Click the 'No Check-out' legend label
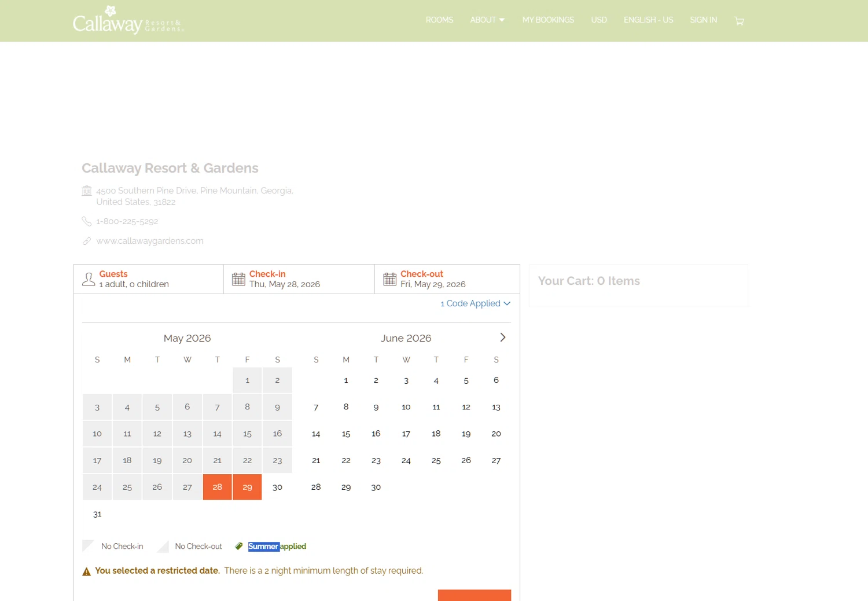 [x=198, y=546]
